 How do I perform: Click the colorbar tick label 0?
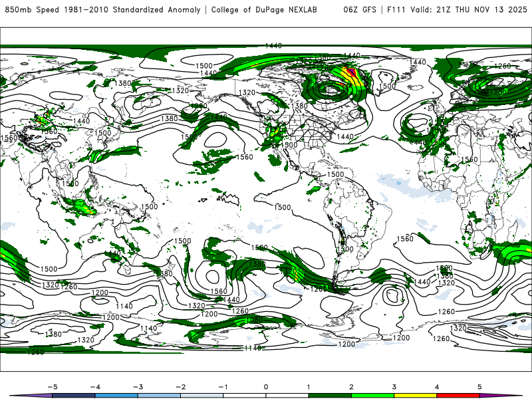click(265, 387)
